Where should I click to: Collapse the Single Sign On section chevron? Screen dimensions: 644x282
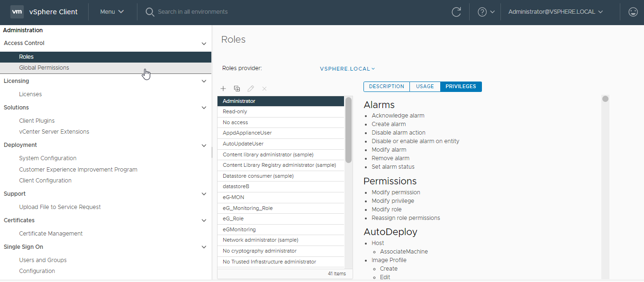(x=204, y=247)
